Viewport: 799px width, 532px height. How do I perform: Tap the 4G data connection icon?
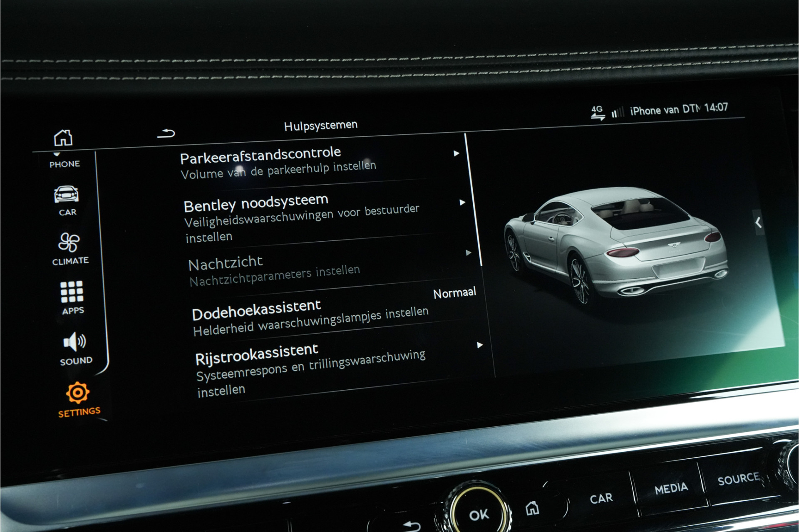598,112
